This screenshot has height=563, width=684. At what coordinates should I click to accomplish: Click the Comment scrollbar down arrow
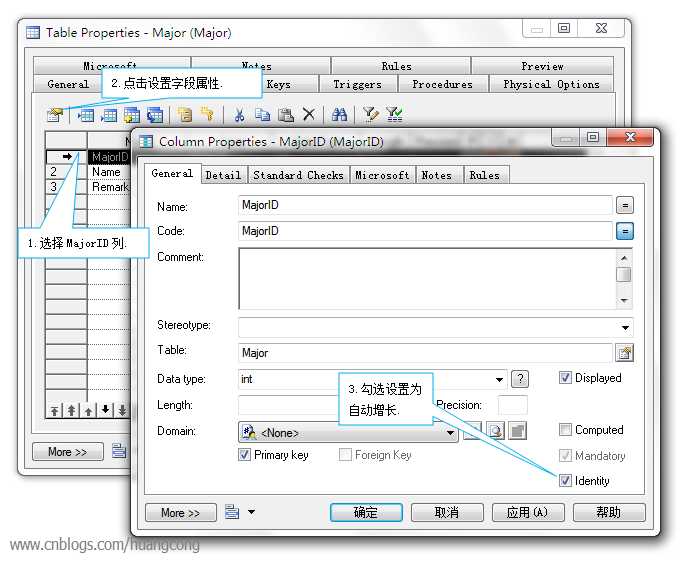point(624,300)
